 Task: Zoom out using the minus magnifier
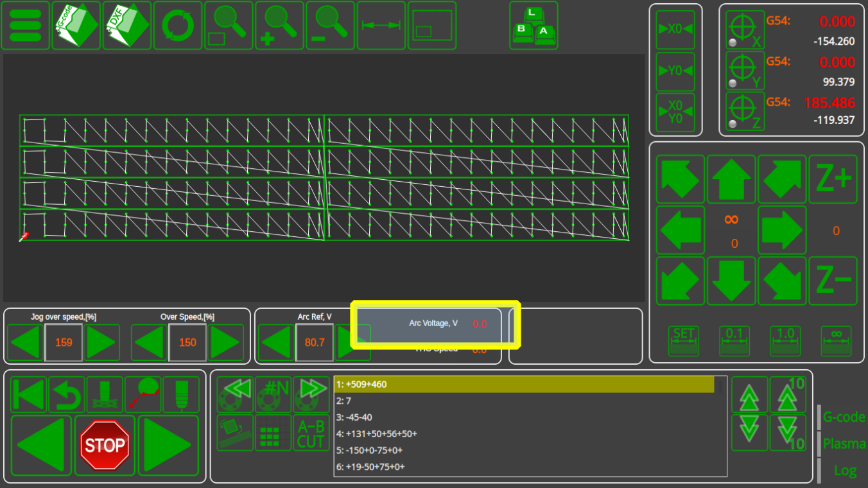click(x=330, y=26)
